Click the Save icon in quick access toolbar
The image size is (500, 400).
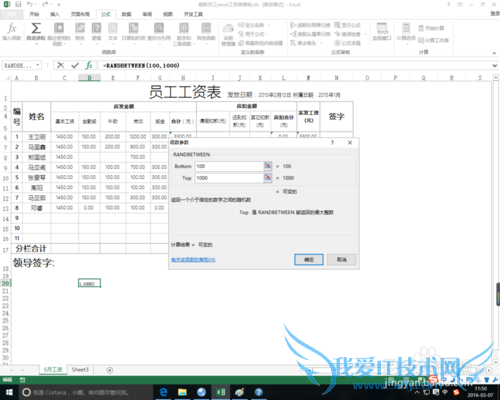[18, 4]
